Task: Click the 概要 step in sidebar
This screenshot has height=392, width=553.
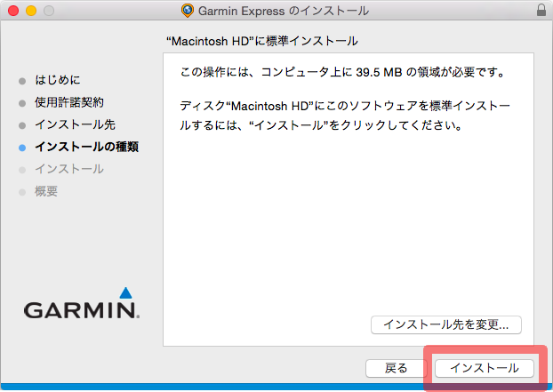Action: tap(46, 191)
